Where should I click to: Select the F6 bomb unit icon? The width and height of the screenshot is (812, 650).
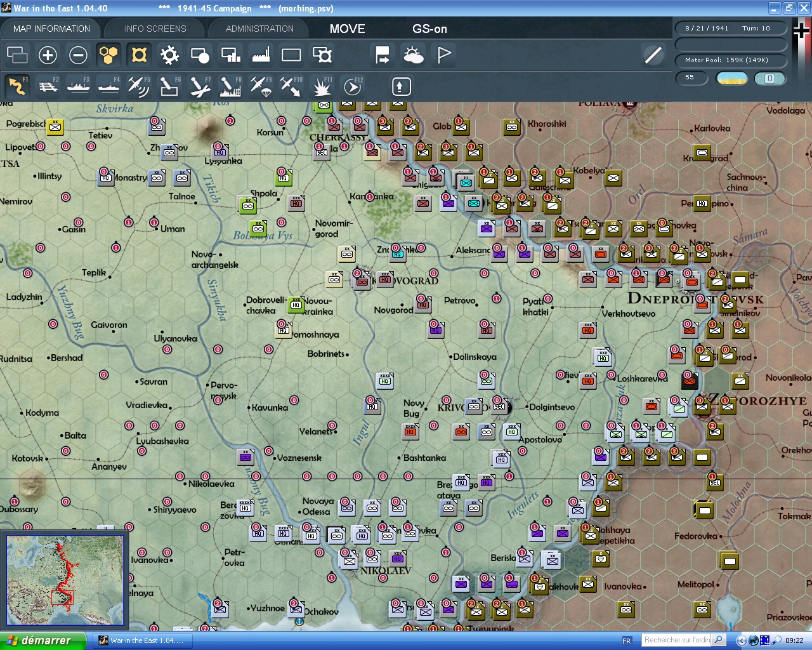(x=169, y=86)
